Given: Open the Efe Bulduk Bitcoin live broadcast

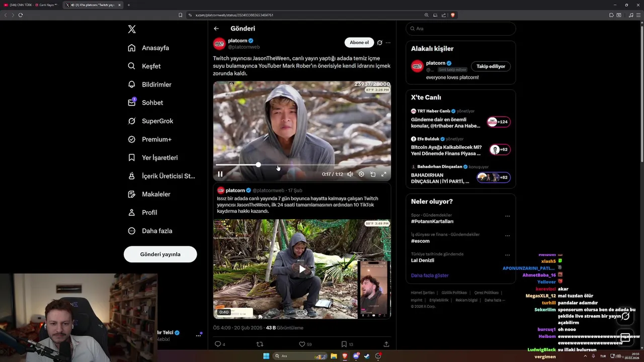Looking at the screenshot, I should tap(460, 147).
